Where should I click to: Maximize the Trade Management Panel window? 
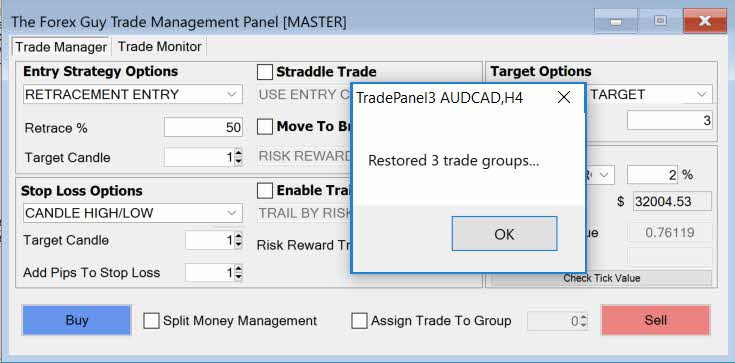[x=660, y=22]
